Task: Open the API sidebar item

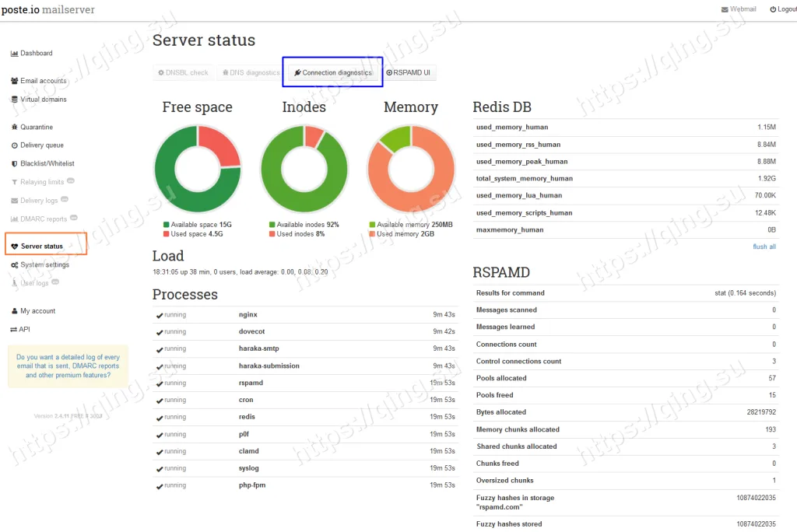Action: point(20,329)
